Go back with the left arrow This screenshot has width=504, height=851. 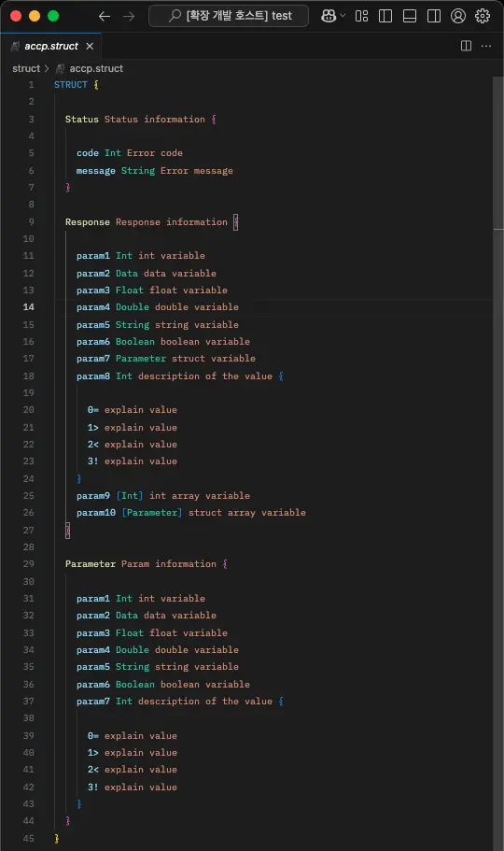105,16
